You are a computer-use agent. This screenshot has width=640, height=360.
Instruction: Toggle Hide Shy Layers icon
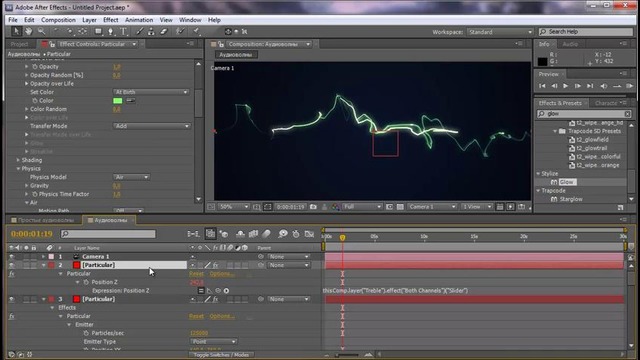pos(240,234)
